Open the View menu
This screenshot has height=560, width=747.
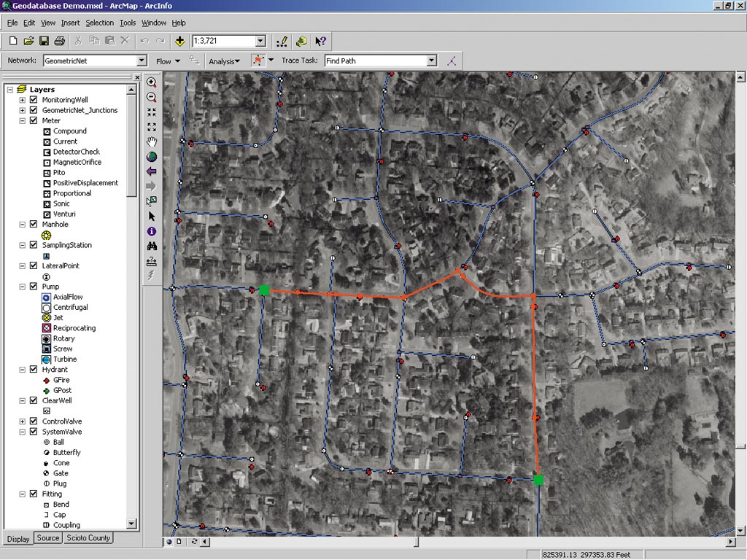pyautogui.click(x=47, y=23)
